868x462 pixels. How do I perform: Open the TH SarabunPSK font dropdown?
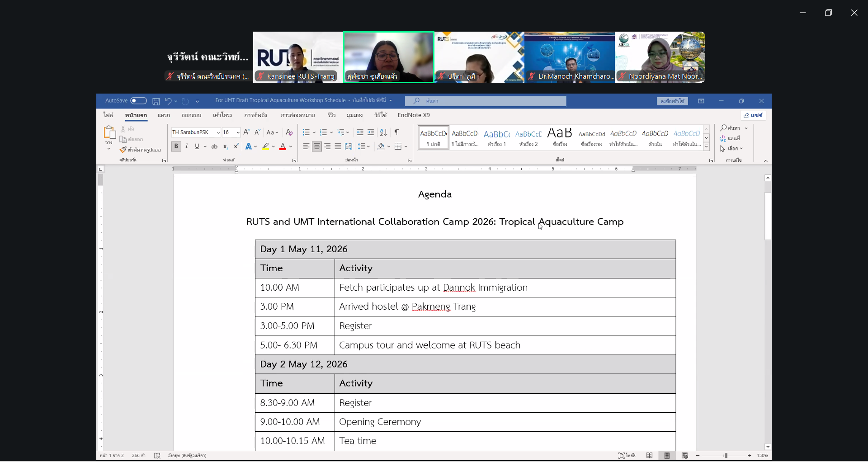click(x=218, y=132)
